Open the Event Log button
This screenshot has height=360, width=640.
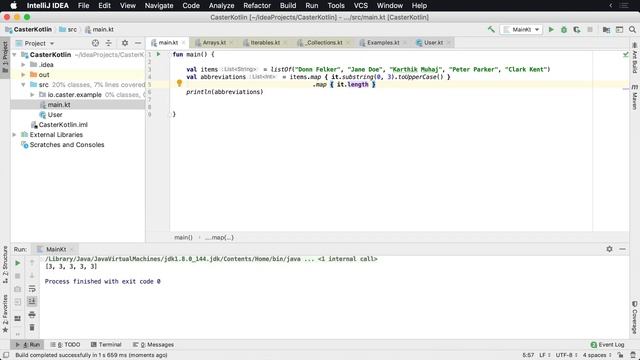tap(607, 345)
